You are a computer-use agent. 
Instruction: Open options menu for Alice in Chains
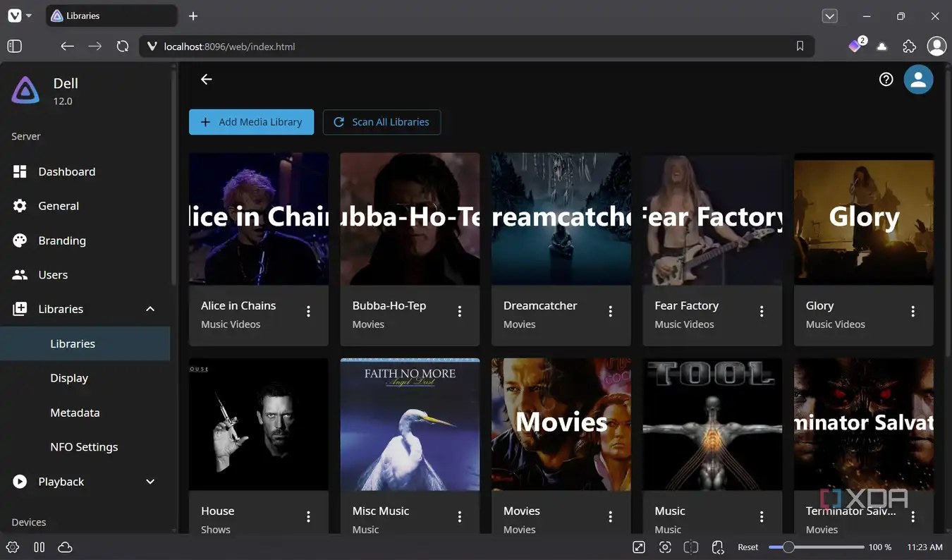pos(308,311)
